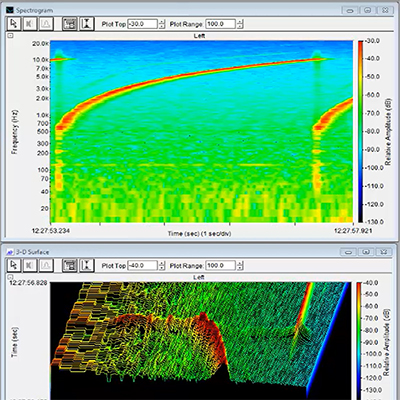Click the Spectrogram window title icon
This screenshot has width=400, height=400.
(x=10, y=10)
